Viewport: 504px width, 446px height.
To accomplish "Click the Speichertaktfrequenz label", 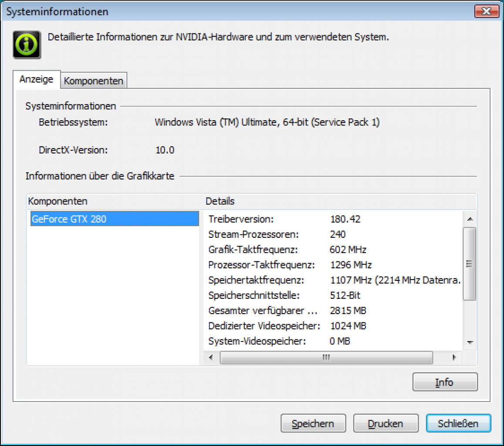I will (x=256, y=280).
